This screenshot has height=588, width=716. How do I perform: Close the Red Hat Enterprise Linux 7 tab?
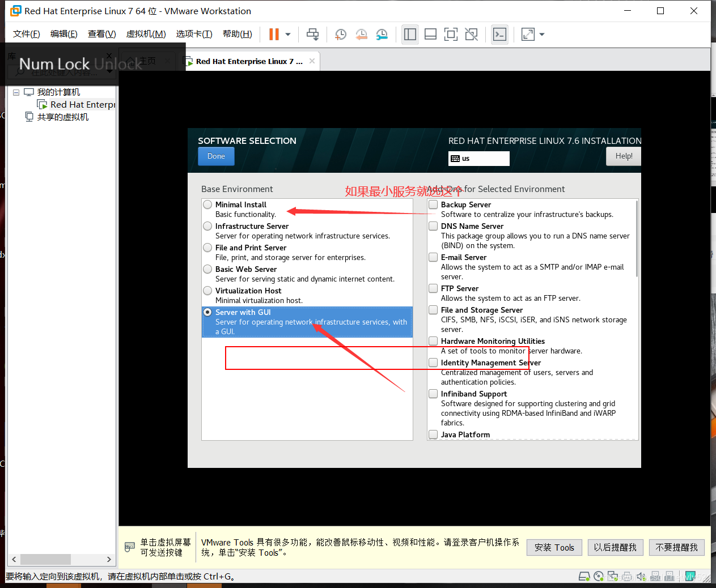pos(312,61)
